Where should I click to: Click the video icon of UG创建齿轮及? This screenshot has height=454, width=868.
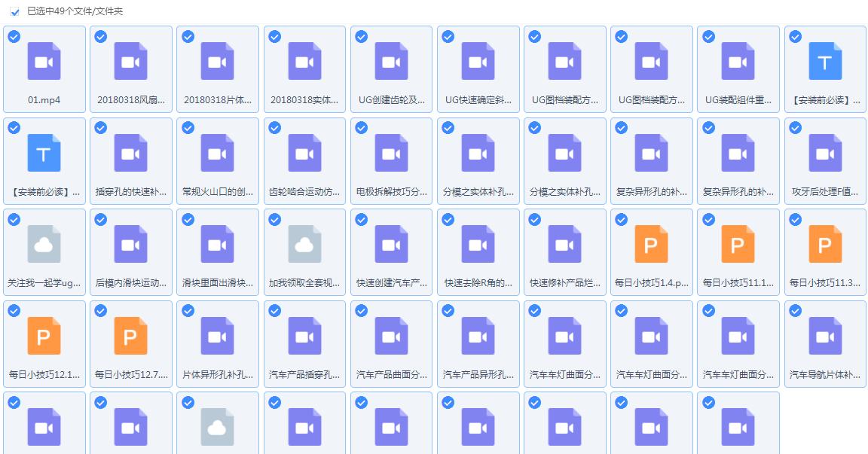(x=391, y=60)
